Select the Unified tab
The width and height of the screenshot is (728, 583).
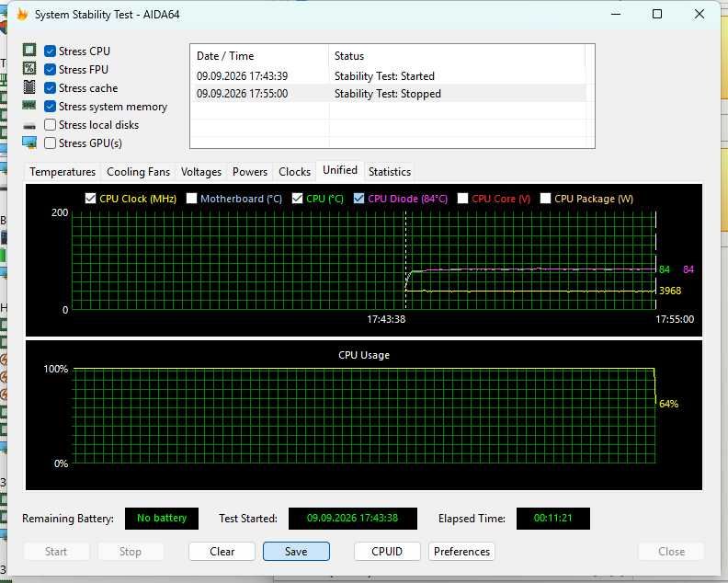pos(340,170)
